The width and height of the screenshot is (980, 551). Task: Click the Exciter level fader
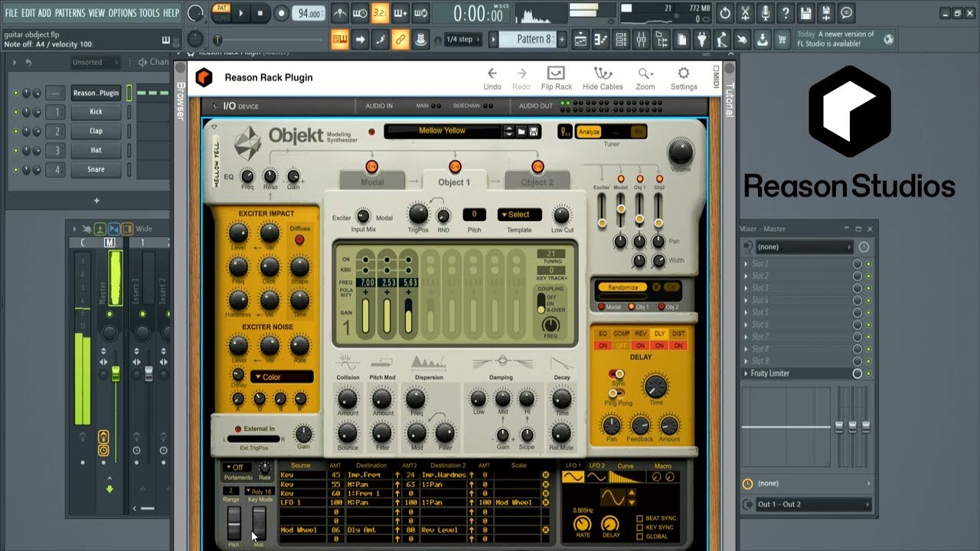603,222
